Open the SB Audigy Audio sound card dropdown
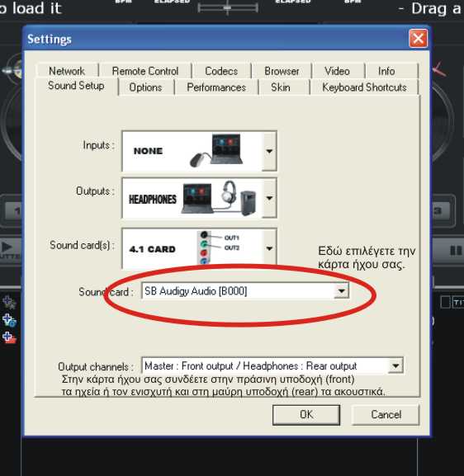This screenshot has width=464, height=476. click(342, 291)
